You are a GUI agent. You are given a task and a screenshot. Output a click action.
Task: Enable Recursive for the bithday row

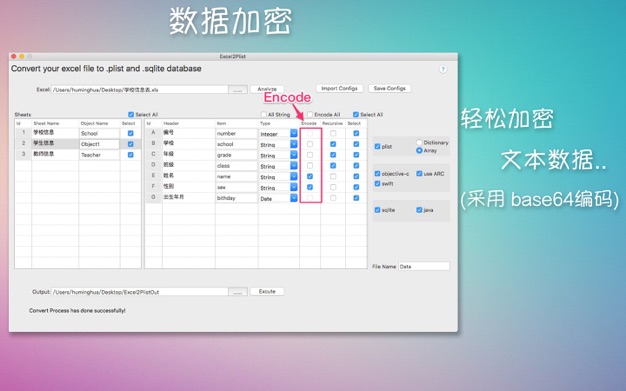[333, 198]
